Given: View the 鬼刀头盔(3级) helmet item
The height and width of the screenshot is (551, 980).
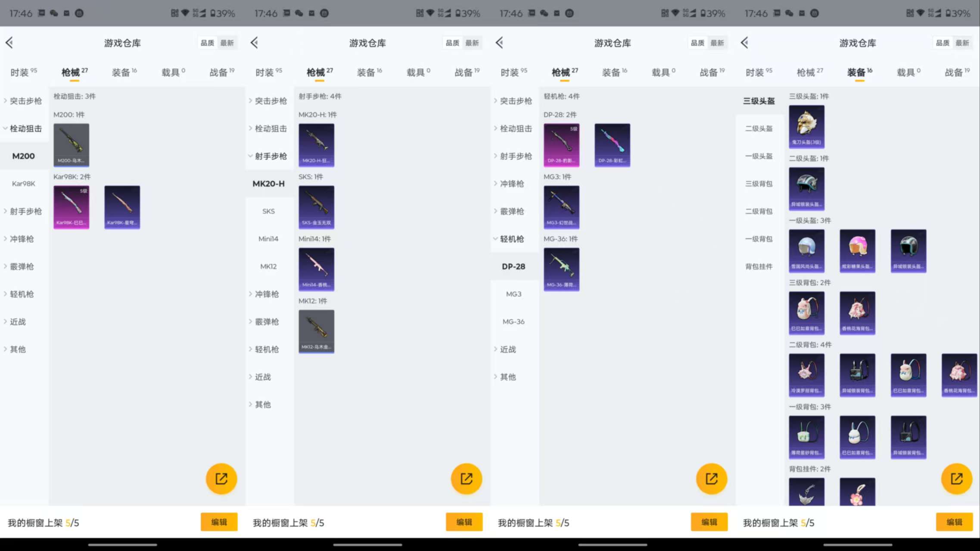Looking at the screenshot, I should (x=807, y=126).
